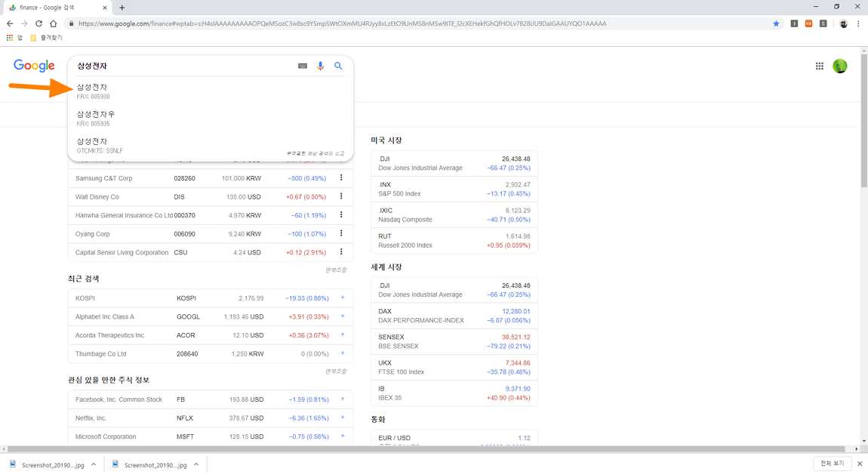Report inappropriate predictions link in suggestion box
Image resolution: width=868 pixels, height=475 pixels.
tap(315, 153)
